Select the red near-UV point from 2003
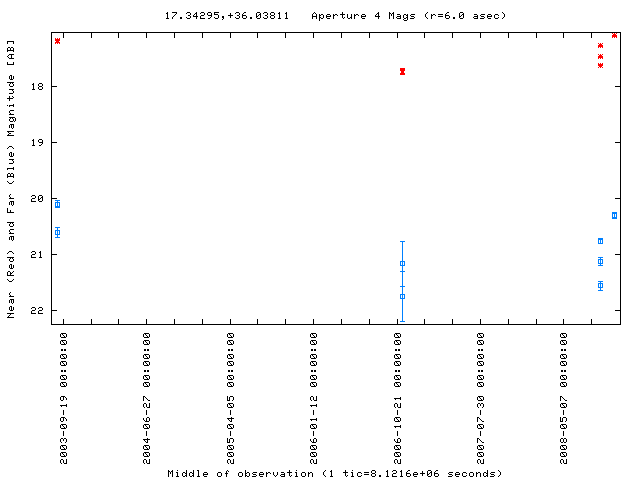 [58, 41]
